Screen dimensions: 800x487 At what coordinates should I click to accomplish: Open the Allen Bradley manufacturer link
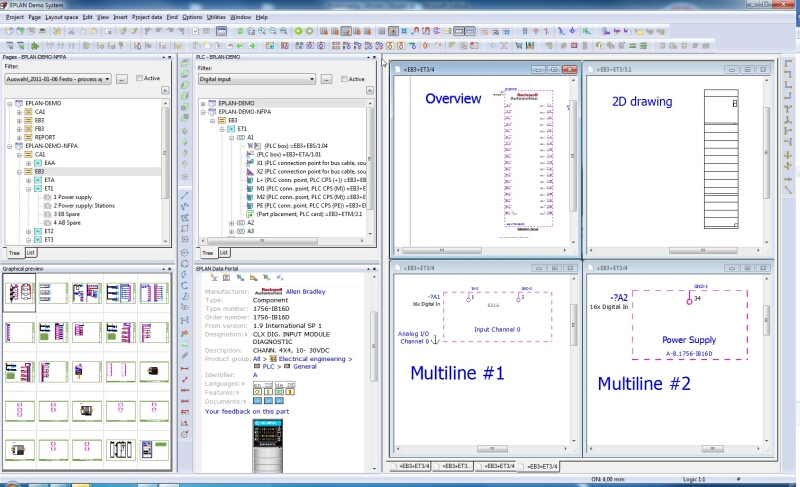pyautogui.click(x=305, y=292)
